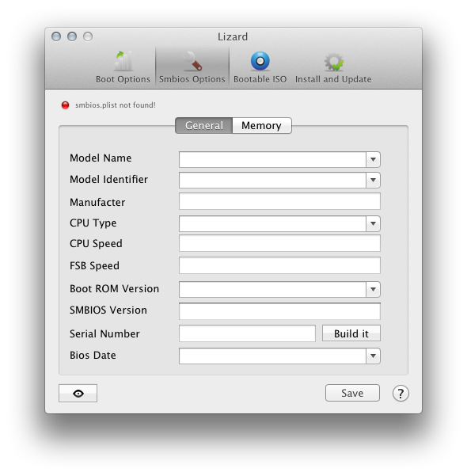Expand the Bios Date dropdown arrow
The width and height of the screenshot is (467, 476).
373,356
